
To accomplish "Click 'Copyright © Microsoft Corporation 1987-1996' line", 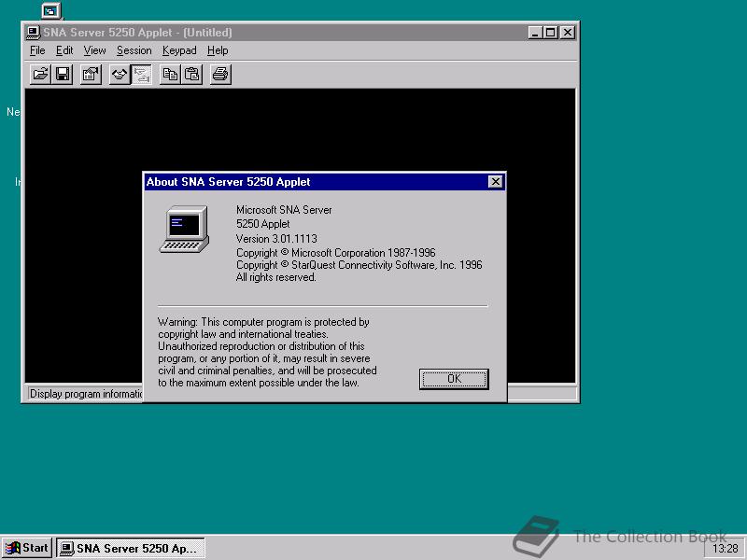I will pyautogui.click(x=336, y=252).
